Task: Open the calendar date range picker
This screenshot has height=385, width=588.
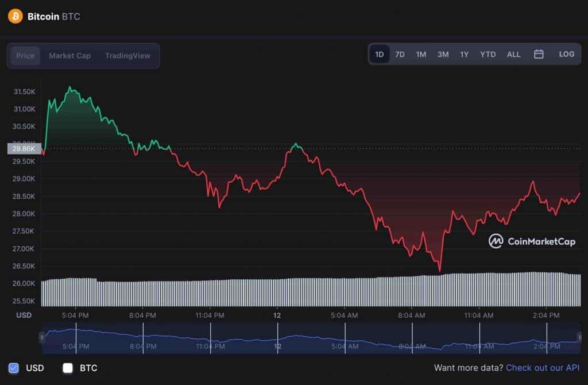Action: click(x=539, y=54)
